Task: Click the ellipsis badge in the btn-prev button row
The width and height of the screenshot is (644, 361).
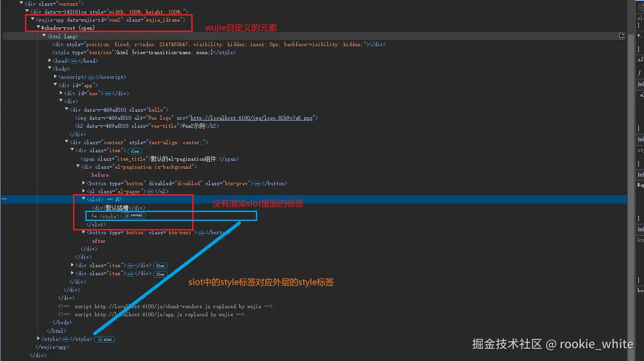Action: (258, 184)
